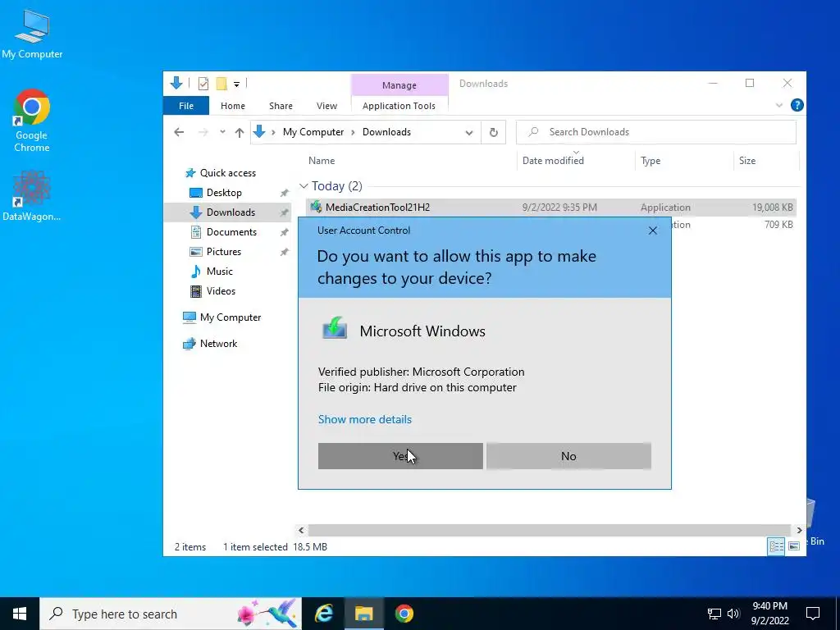
Task: Open Explorer Help question mark icon
Action: 797,106
